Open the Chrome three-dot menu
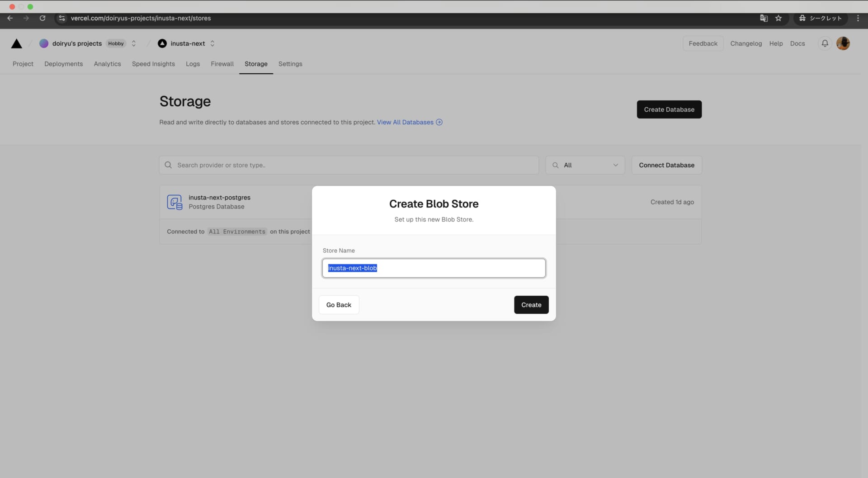Image resolution: width=868 pixels, height=478 pixels. [858, 18]
